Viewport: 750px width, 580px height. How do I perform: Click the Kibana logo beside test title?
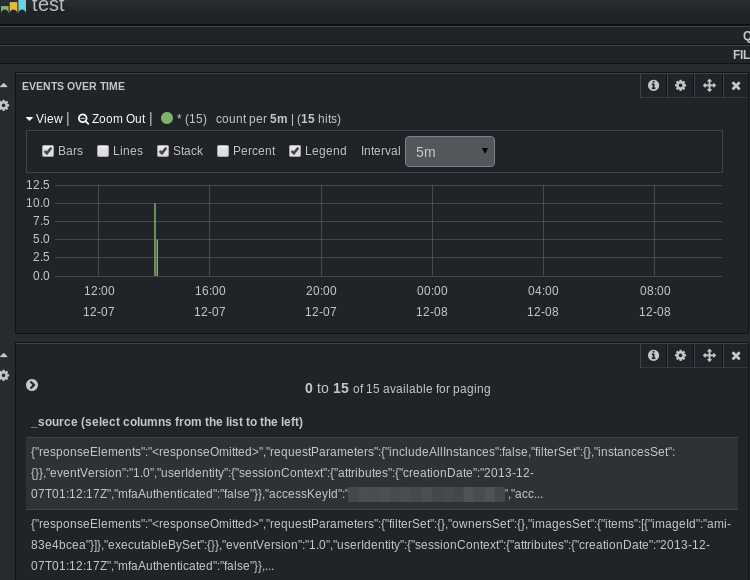(13, 6)
